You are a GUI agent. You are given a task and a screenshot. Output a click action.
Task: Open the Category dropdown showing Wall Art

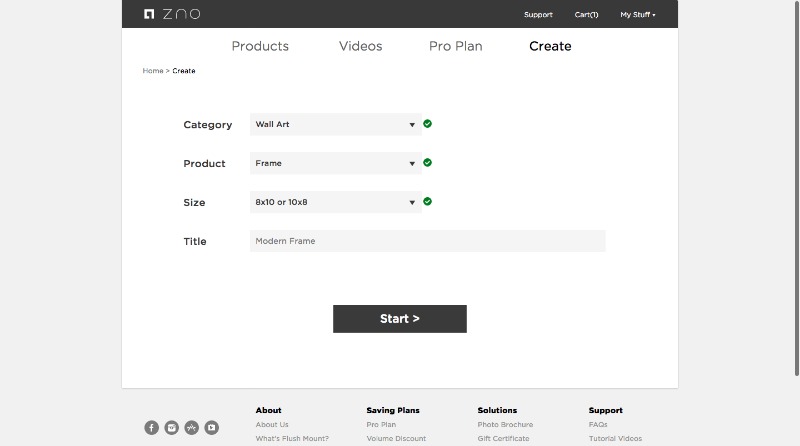click(x=336, y=125)
